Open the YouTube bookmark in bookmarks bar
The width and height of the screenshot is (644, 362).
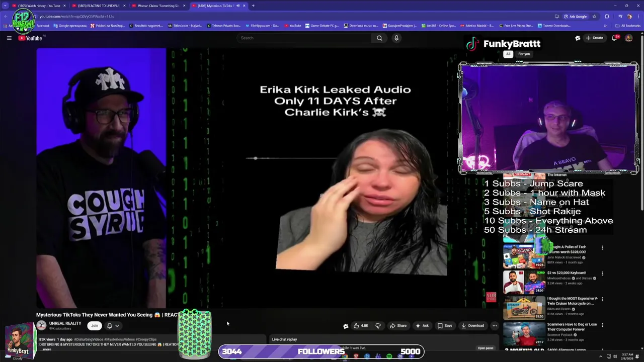tap(293, 26)
